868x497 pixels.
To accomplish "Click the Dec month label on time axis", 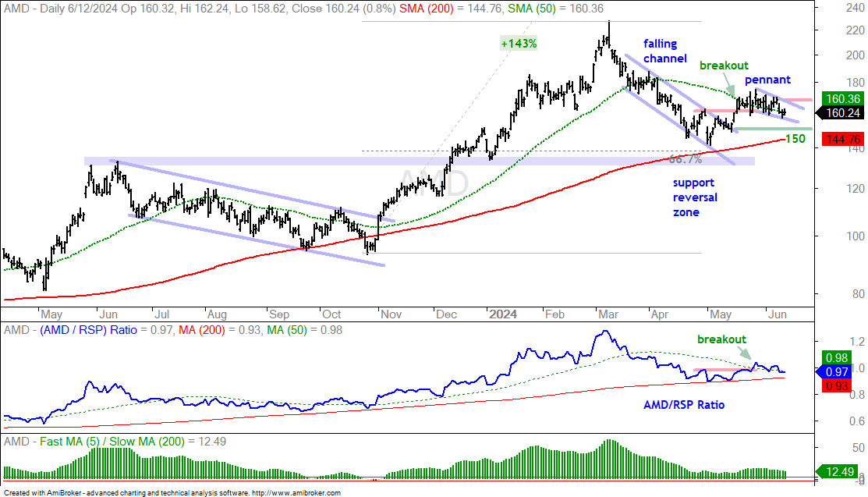I will click(447, 314).
